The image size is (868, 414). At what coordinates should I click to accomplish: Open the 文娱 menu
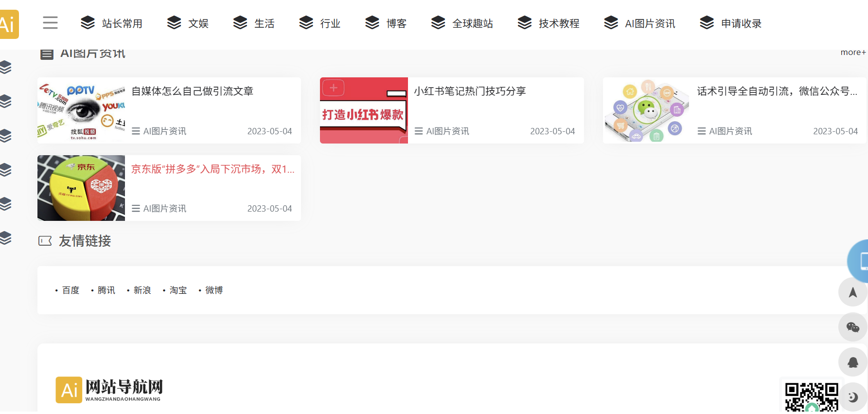click(188, 23)
